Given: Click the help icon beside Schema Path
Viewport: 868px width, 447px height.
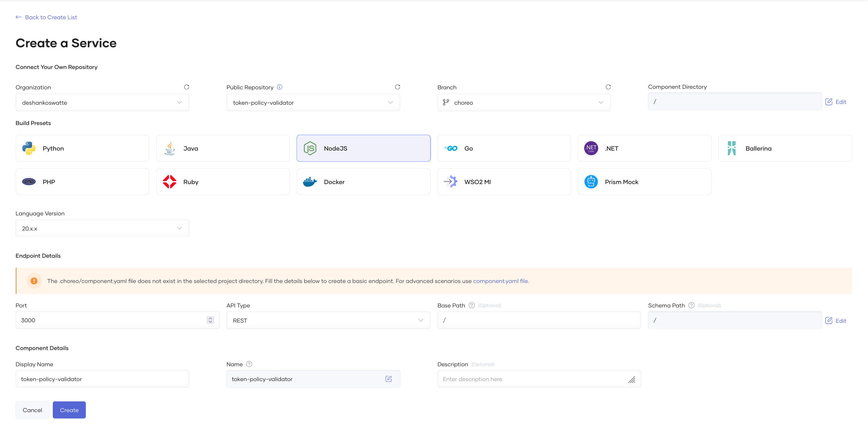Looking at the screenshot, I should pos(691,305).
